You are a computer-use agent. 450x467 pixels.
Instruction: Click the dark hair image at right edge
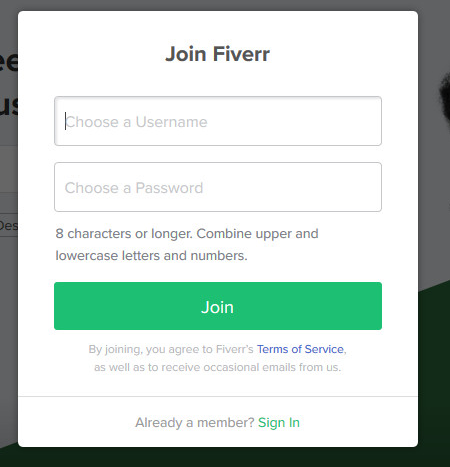tap(444, 97)
